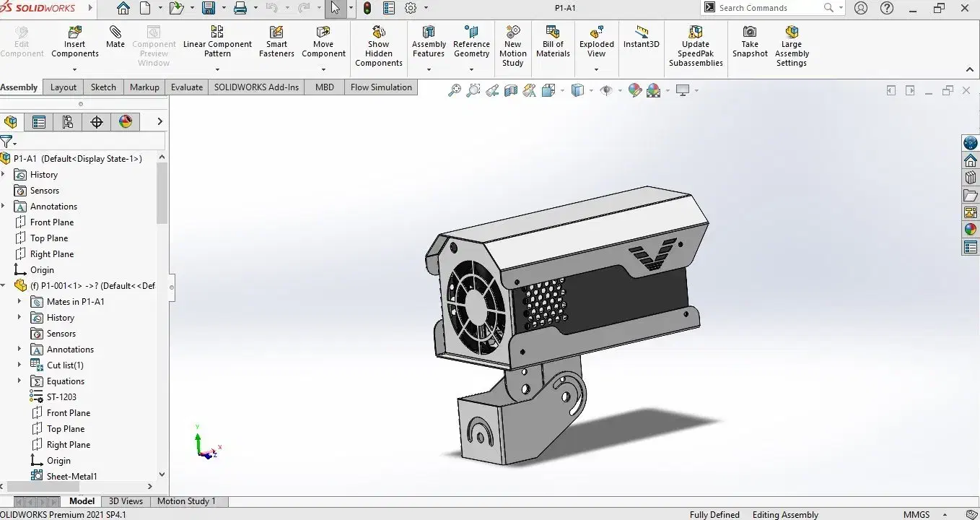Viewport: 980px width, 520px height.
Task: Open the ConfigurationManager tab icon
Action: [68, 122]
